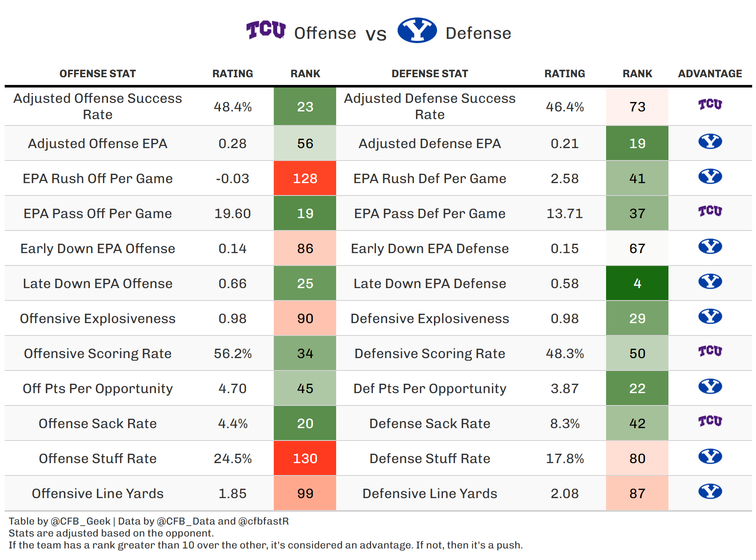Click TCU advantage logo in Sack Rate row
This screenshot has height=560, width=756.
(710, 421)
